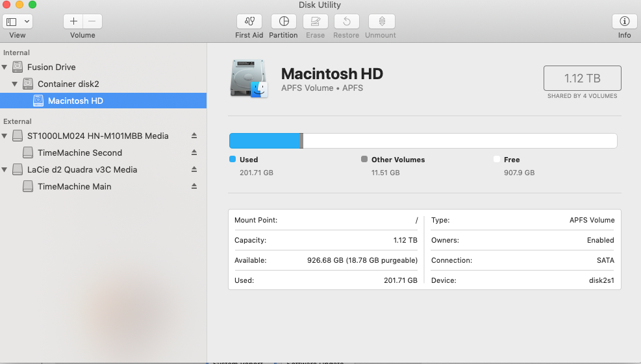Click the Internal section header
This screenshot has height=364, width=641.
pyautogui.click(x=16, y=53)
